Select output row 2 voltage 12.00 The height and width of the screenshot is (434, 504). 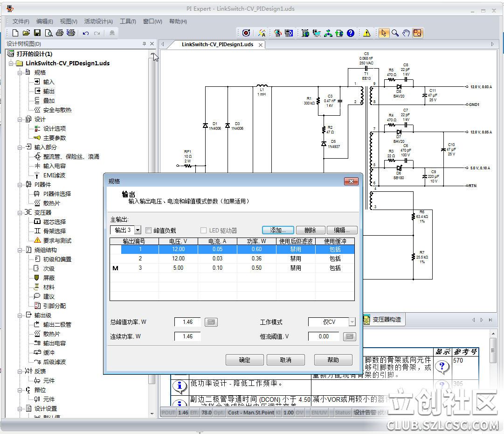point(179,259)
